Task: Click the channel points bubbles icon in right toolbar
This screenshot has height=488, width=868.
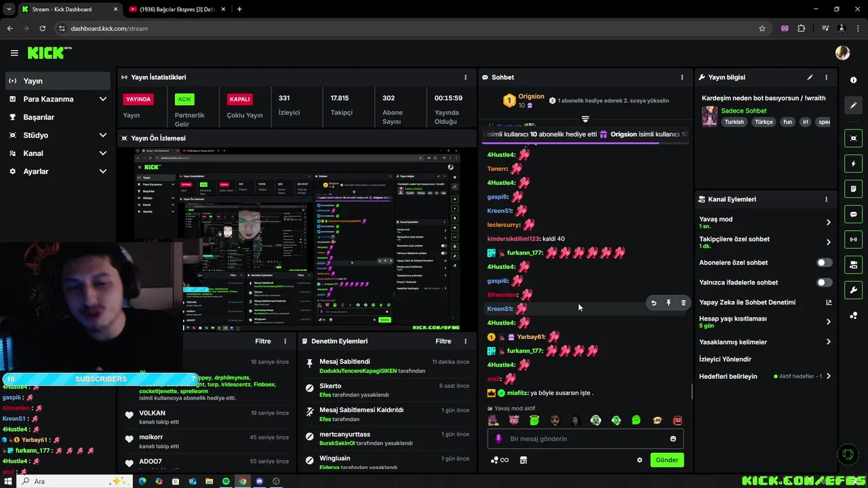Action: pos(854,315)
